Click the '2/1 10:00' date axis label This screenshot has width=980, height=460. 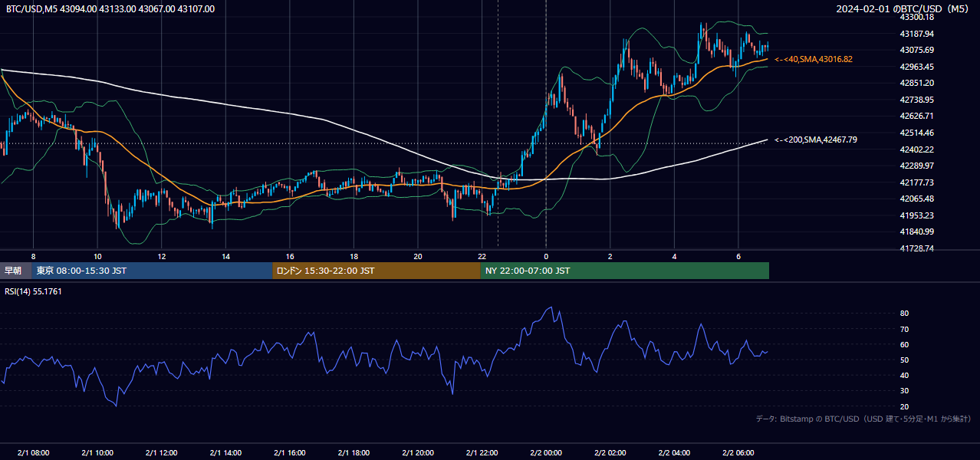pyautogui.click(x=97, y=452)
